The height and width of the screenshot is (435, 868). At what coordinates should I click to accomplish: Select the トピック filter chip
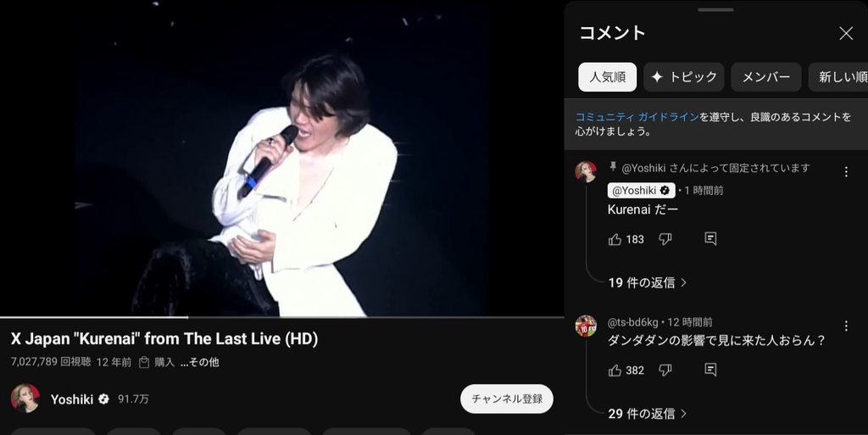click(x=684, y=77)
